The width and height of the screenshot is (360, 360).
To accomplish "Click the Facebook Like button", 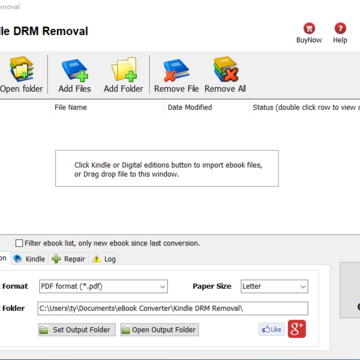I will pyautogui.click(x=272, y=329).
